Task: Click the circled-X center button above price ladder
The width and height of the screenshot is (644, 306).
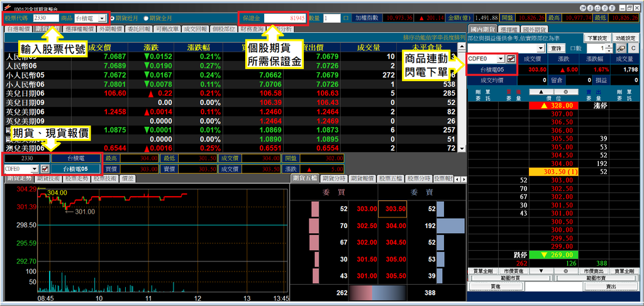Action: (x=565, y=92)
